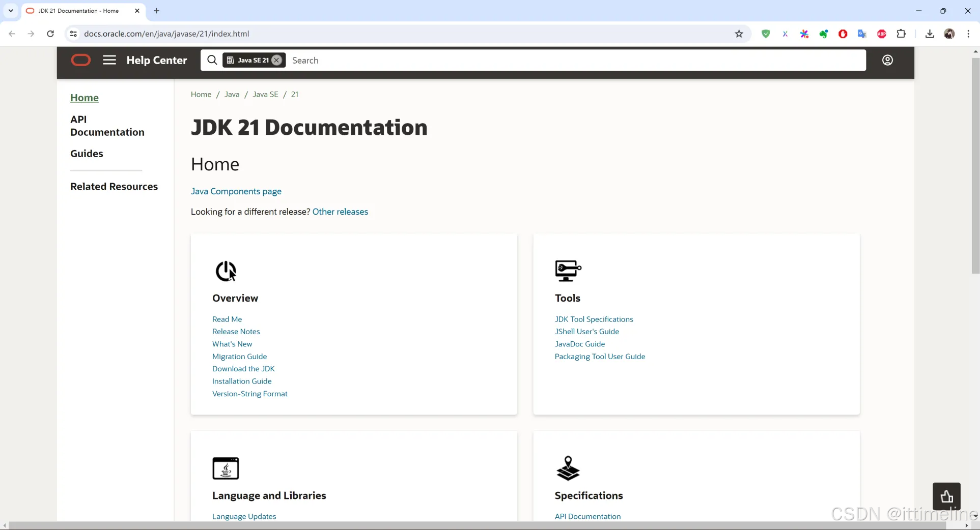Open the extensions puzzle menu
The height and width of the screenshot is (530, 980).
(x=901, y=34)
